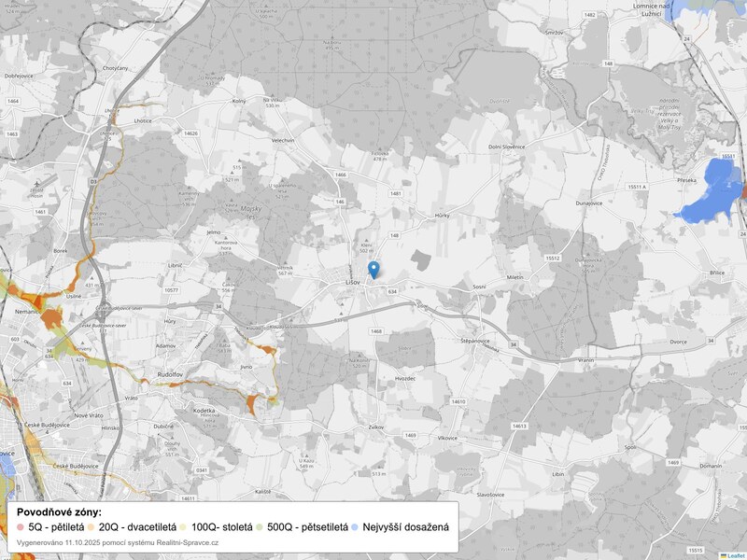This screenshot has height=560, width=747.
Task: Click the Štěpánovice village label
Action: click(474, 341)
